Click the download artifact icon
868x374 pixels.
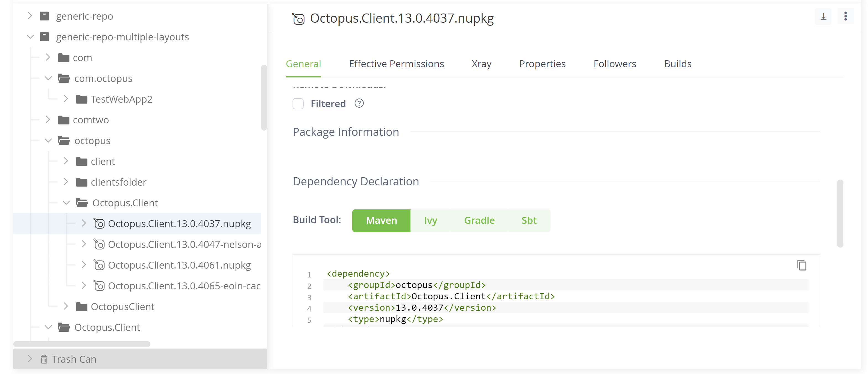(x=823, y=17)
